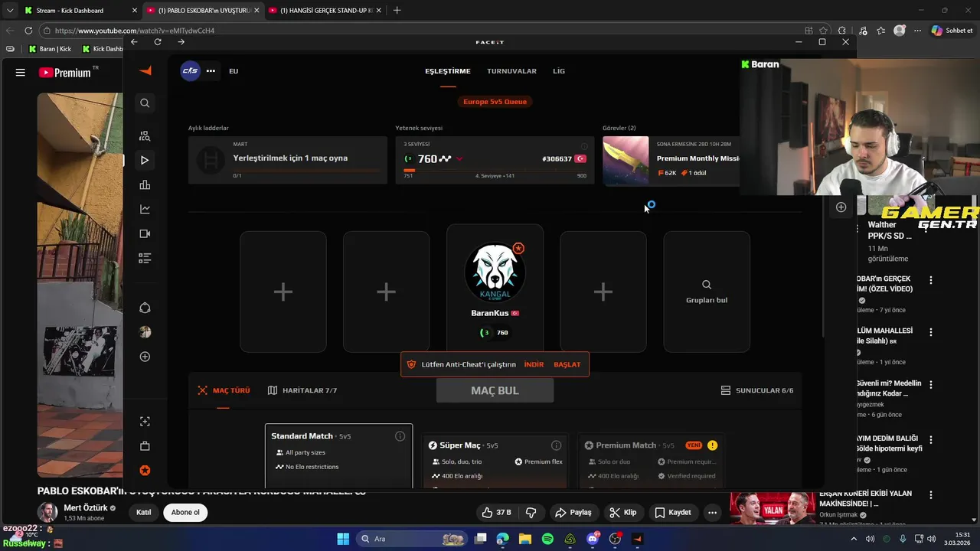Expand the 760 Elo red chevron

[459, 159]
